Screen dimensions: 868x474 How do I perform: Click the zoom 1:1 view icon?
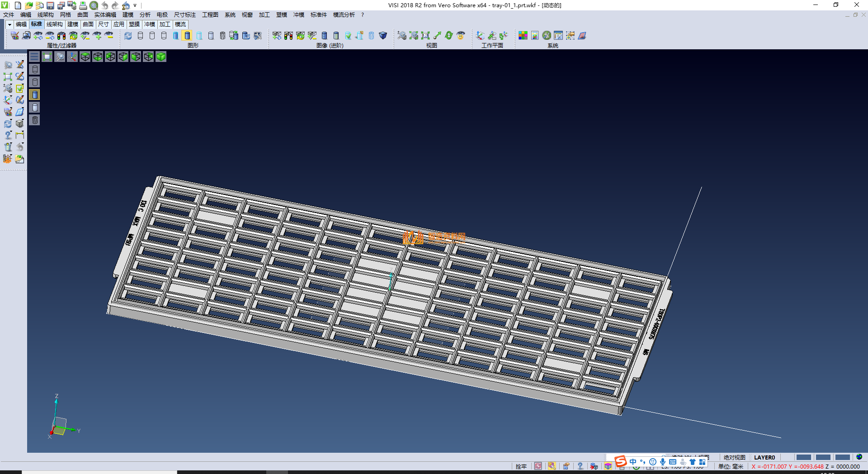coord(425,36)
